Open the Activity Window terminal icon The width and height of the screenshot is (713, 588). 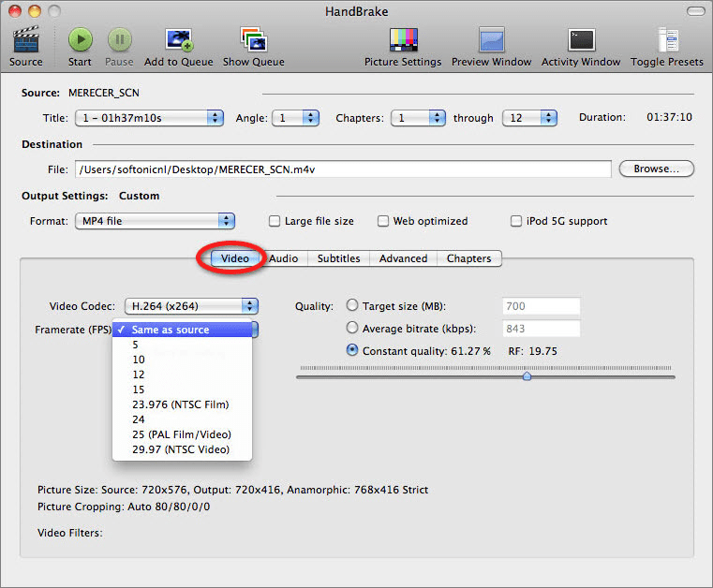tap(581, 40)
